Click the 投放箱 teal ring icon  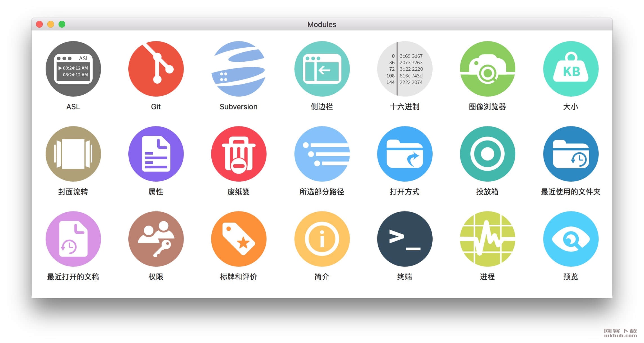488,154
